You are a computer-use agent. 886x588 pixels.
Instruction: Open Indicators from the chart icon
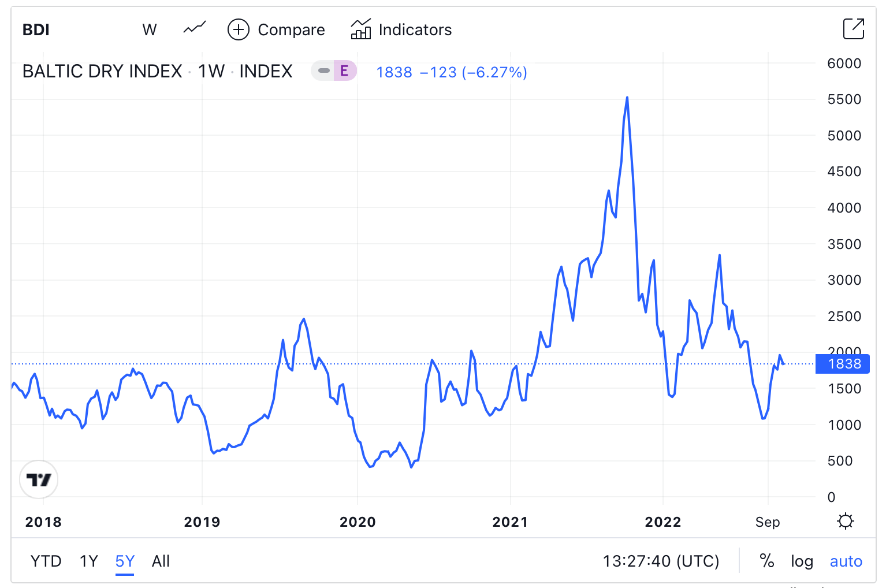coord(361,29)
